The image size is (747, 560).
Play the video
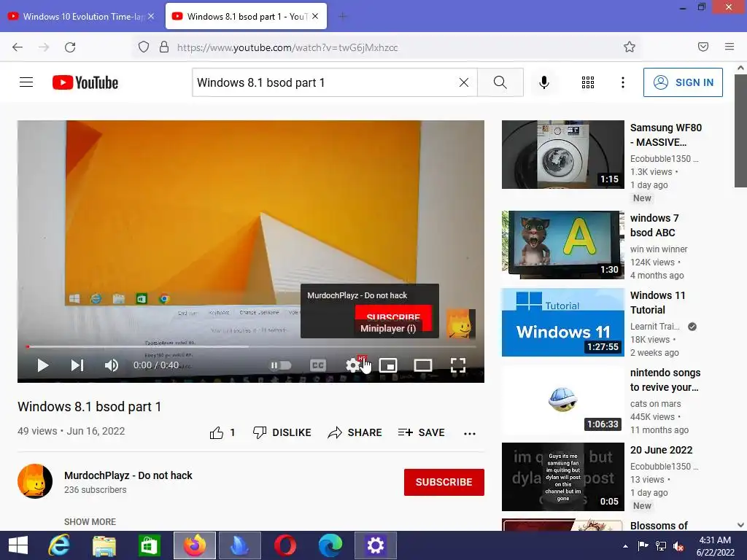point(43,365)
